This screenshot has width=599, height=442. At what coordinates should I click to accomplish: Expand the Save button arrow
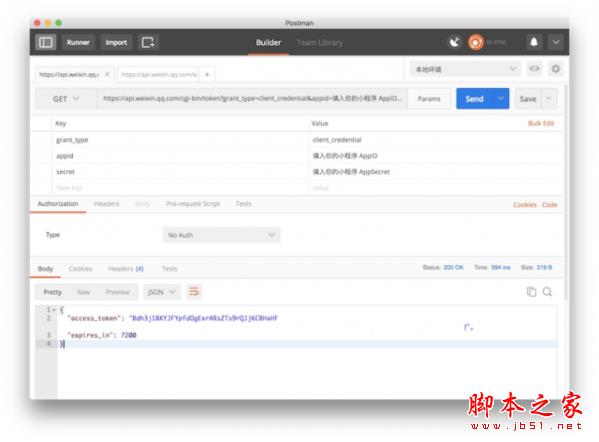click(x=549, y=99)
